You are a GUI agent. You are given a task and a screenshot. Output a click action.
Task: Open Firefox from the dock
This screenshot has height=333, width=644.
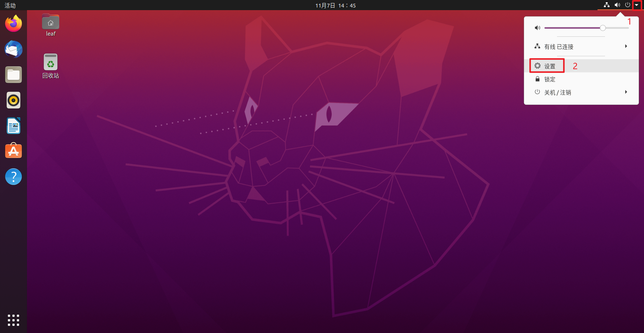click(x=13, y=24)
